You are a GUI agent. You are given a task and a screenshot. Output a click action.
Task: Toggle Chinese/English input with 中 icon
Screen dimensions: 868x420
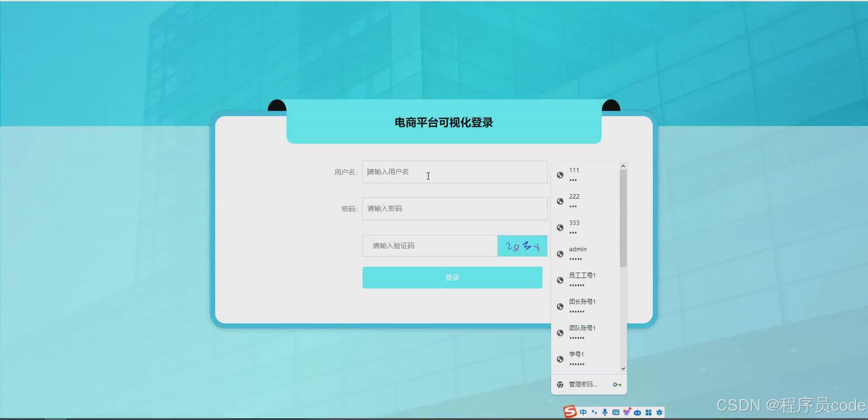(583, 412)
